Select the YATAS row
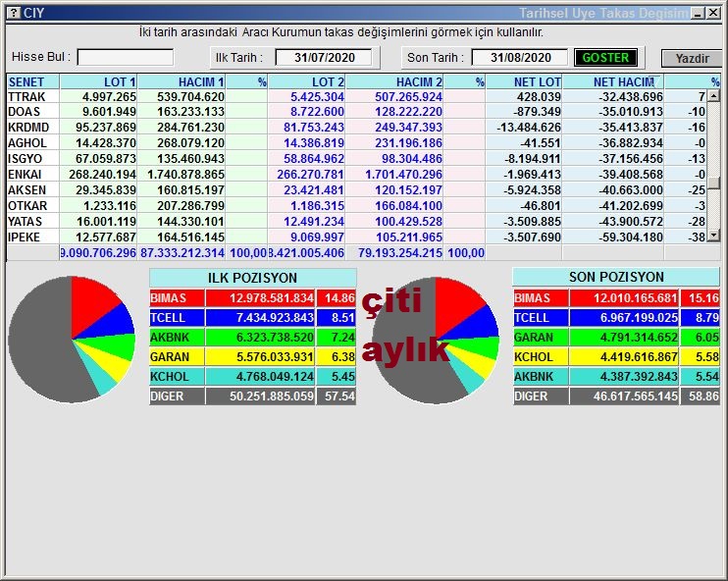 coord(356,222)
